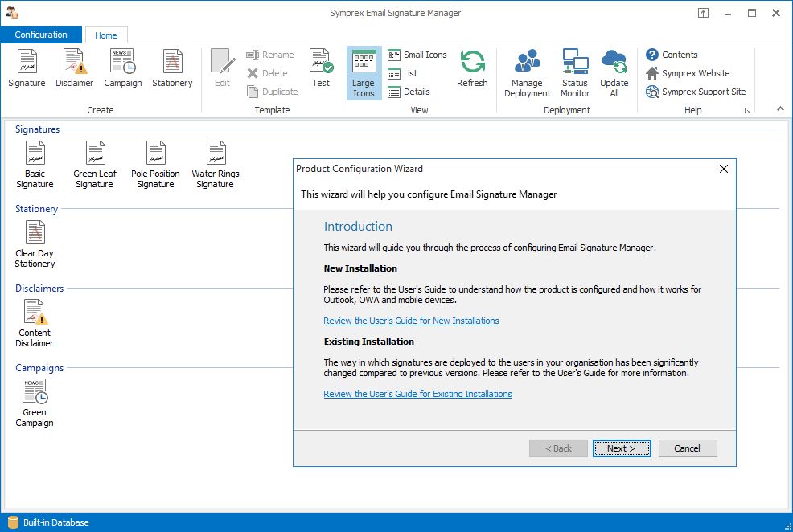Open the Configuration menu tab

(x=41, y=35)
